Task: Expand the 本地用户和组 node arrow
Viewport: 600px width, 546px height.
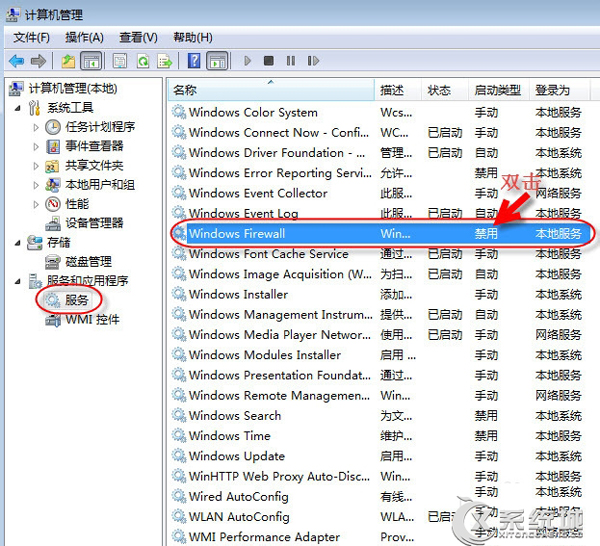Action: click(x=36, y=185)
